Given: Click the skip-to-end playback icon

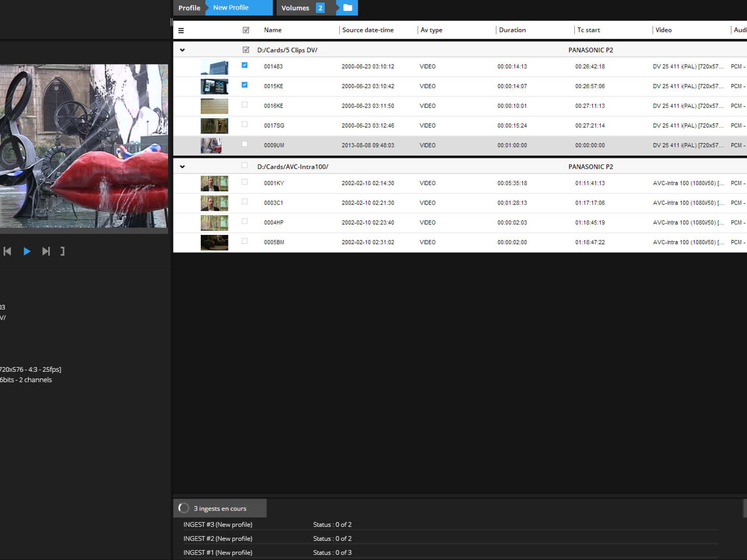Looking at the screenshot, I should click(x=46, y=251).
